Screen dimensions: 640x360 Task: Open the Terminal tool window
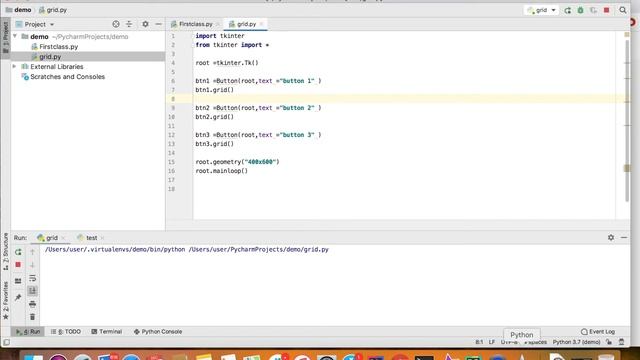point(107,332)
